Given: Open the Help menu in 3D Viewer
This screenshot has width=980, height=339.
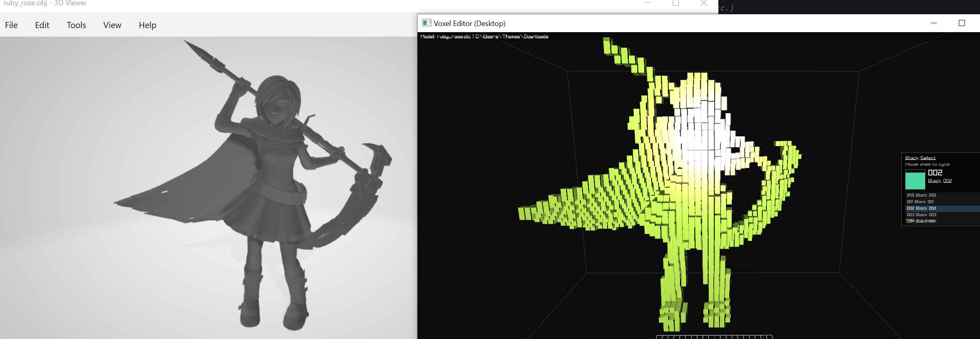Looking at the screenshot, I should point(147,25).
